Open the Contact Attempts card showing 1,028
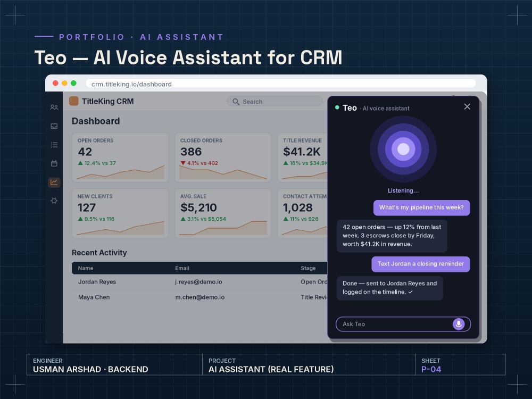The image size is (532, 399). click(303, 213)
